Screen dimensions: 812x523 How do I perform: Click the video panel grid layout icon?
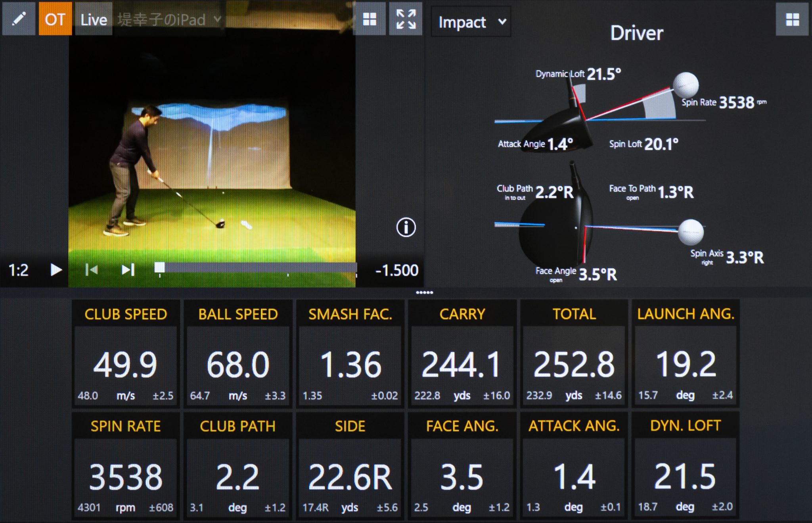click(x=369, y=19)
